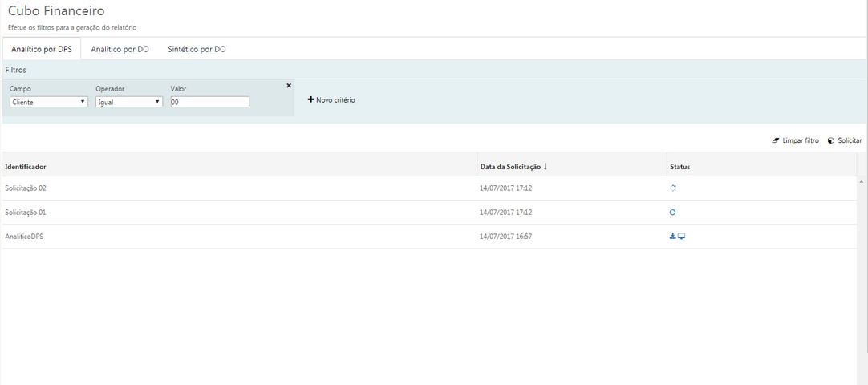Screen dimensions: 868x385
Task: Click the plus icon beside Novo critério
Action: pyautogui.click(x=310, y=100)
